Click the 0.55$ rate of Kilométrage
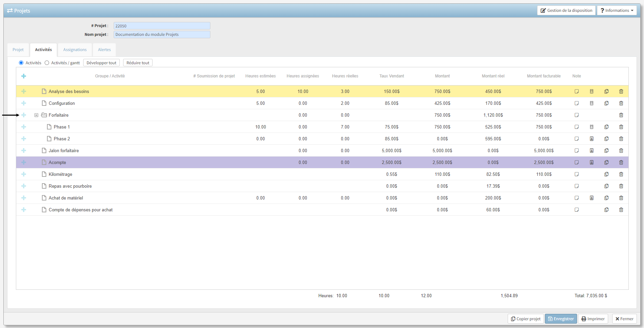The image size is (644, 328). point(392,174)
